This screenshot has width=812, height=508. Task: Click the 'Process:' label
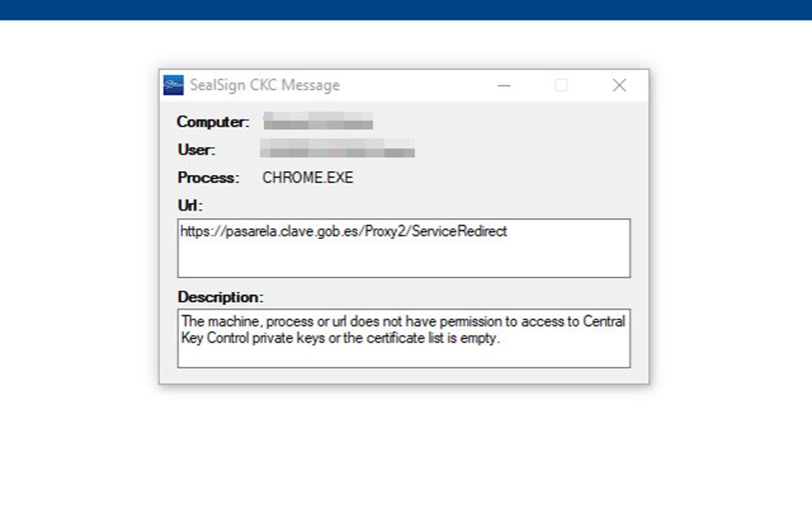(x=207, y=178)
